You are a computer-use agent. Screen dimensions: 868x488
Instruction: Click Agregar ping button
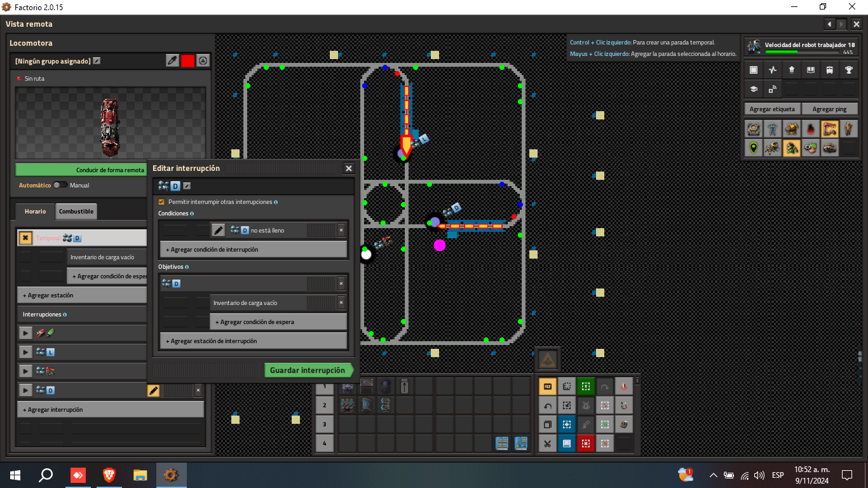[x=830, y=109]
